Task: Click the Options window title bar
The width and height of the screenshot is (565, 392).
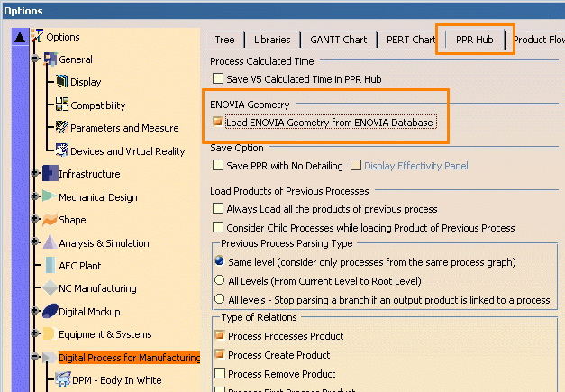Action: pos(283,11)
